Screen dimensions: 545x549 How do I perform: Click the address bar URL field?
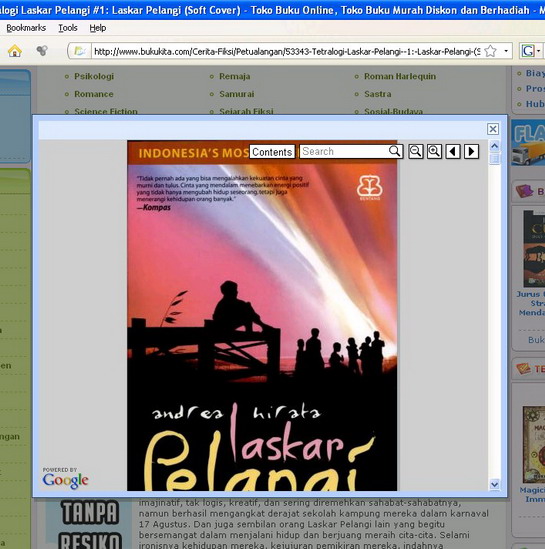[287, 51]
